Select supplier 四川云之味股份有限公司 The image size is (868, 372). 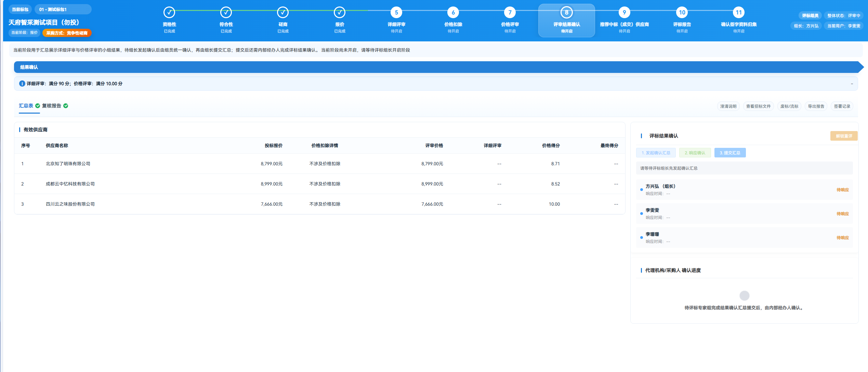tap(70, 204)
